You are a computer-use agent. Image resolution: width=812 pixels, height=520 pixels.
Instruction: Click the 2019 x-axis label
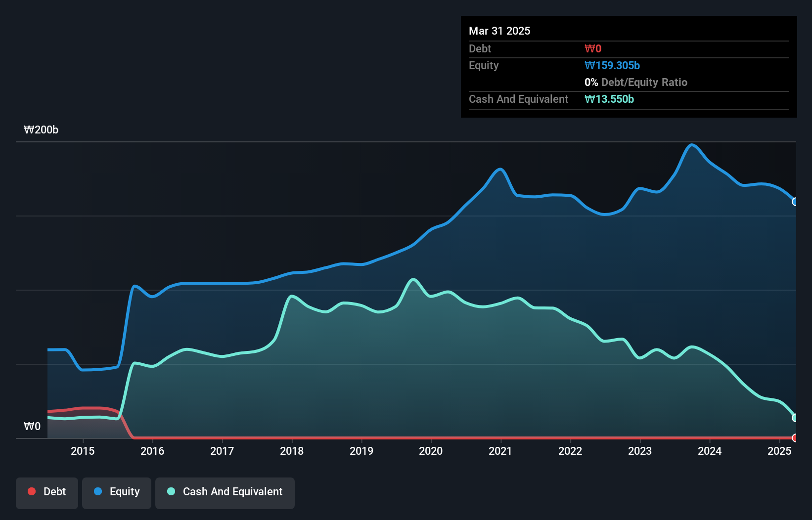tap(361, 451)
